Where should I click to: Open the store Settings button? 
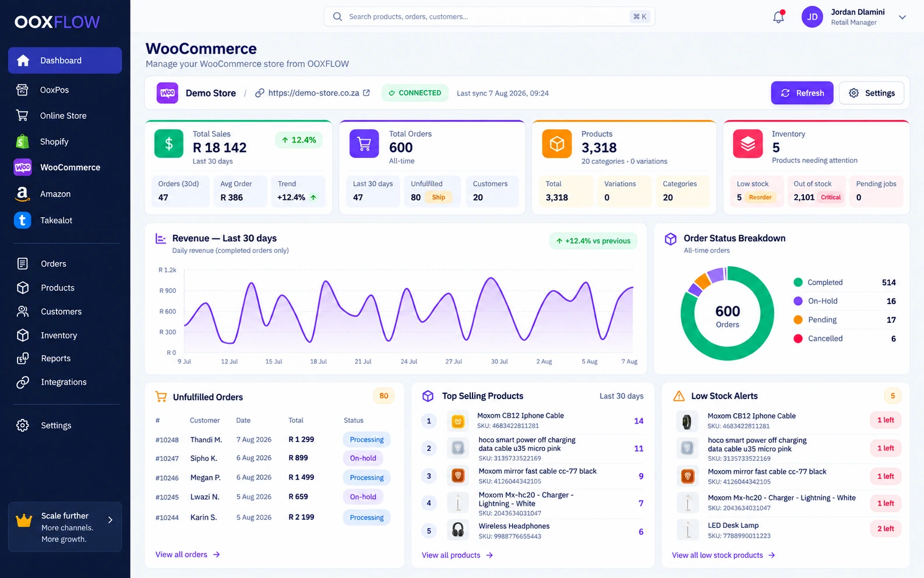872,93
